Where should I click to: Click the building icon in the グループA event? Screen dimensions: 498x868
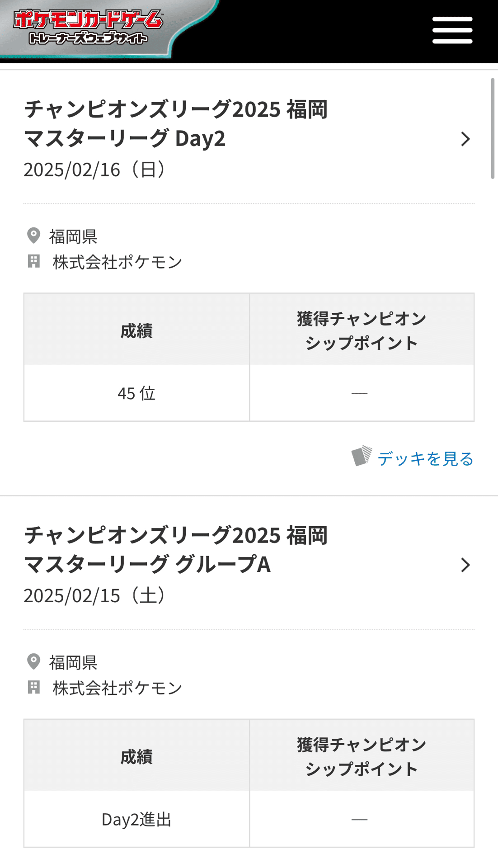(x=34, y=688)
